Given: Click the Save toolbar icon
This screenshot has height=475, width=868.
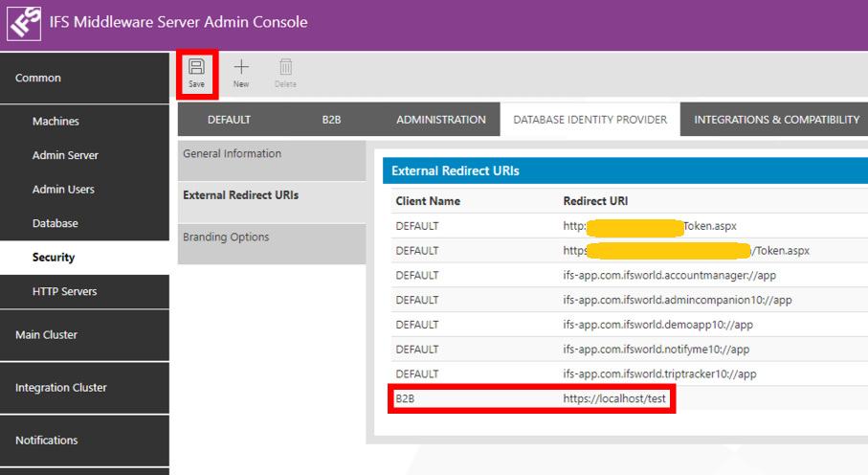Looking at the screenshot, I should [196, 73].
